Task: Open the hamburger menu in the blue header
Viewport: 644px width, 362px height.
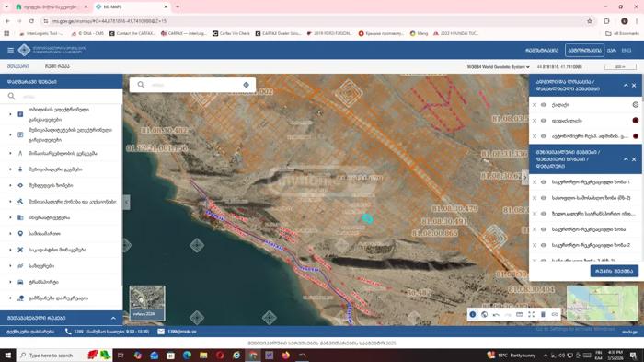Action: pos(11,50)
